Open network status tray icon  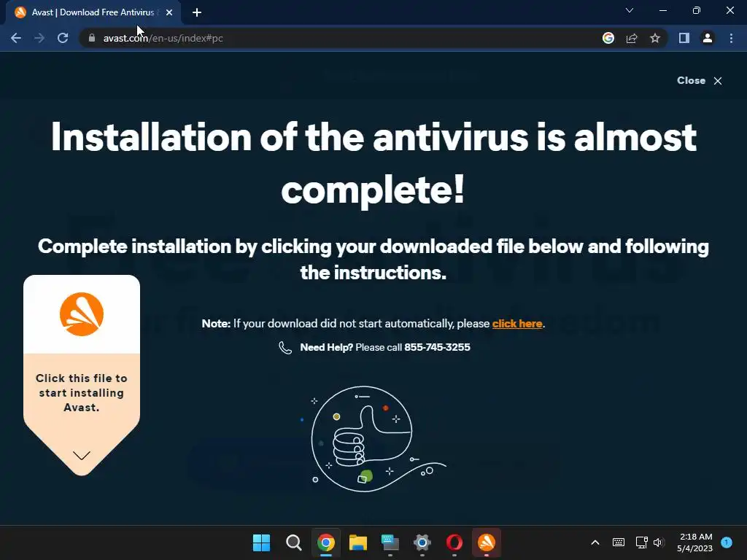pos(641,542)
